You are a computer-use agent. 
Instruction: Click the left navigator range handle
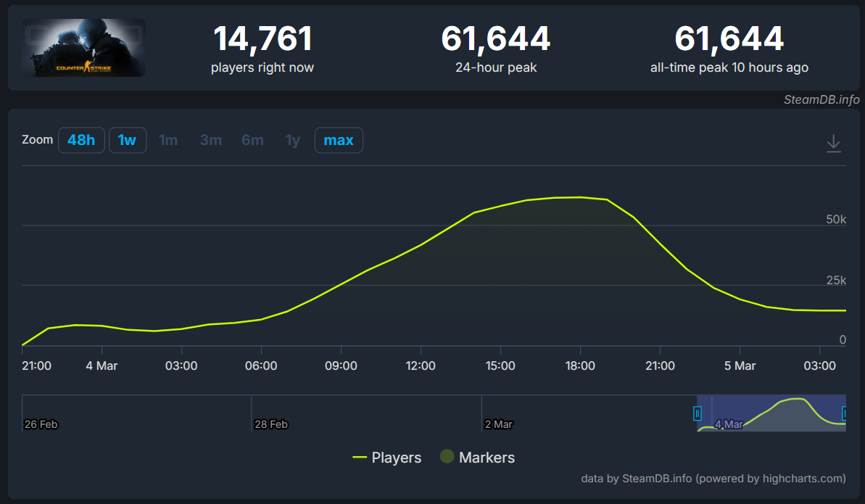(698, 412)
